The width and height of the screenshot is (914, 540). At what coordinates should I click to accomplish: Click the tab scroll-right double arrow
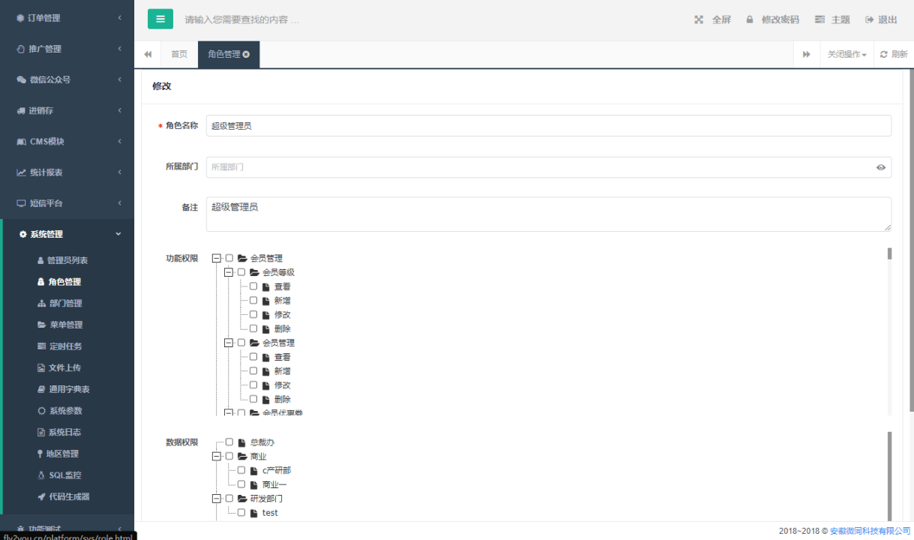tap(807, 54)
